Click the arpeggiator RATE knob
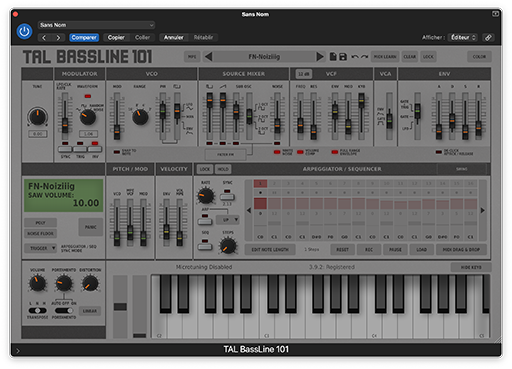The width and height of the screenshot is (512, 369). 206,196
